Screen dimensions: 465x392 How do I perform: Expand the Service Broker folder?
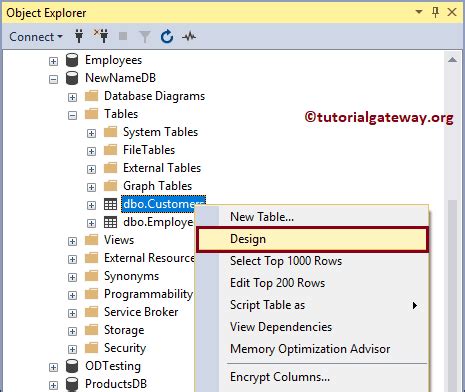point(72,313)
